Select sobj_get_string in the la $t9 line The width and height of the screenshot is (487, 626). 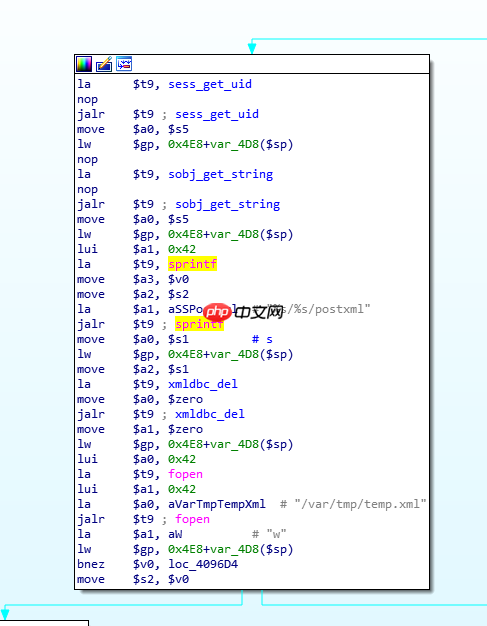click(220, 174)
